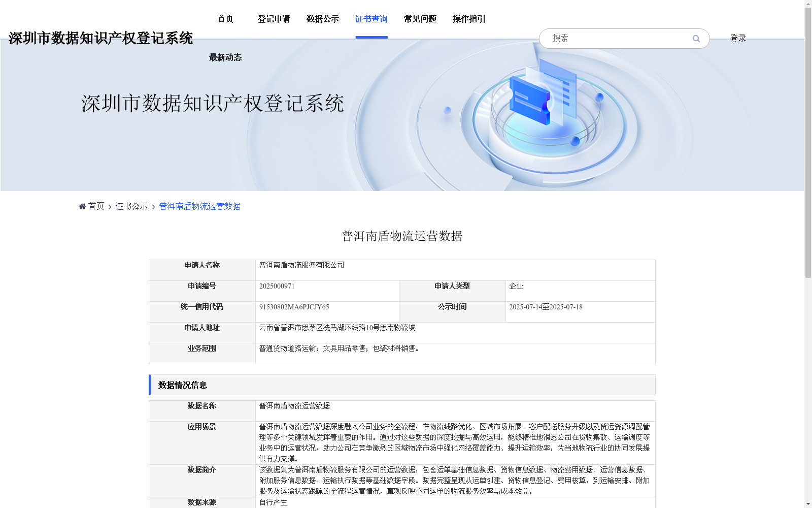Image resolution: width=812 pixels, height=508 pixels.
Task: Click credit code 91530802MA6PJCJY65
Action: tap(294, 307)
